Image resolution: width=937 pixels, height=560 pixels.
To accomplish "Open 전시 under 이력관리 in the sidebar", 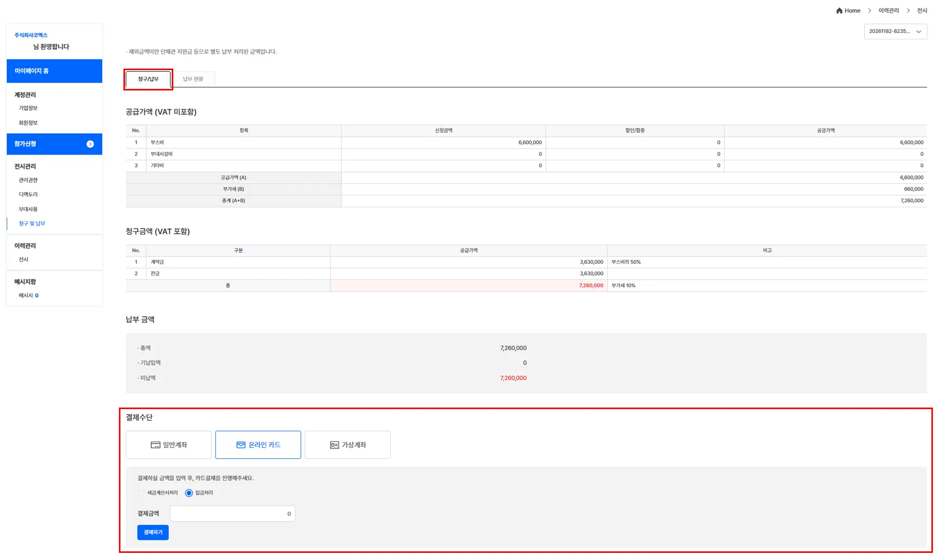I will 23,260.
